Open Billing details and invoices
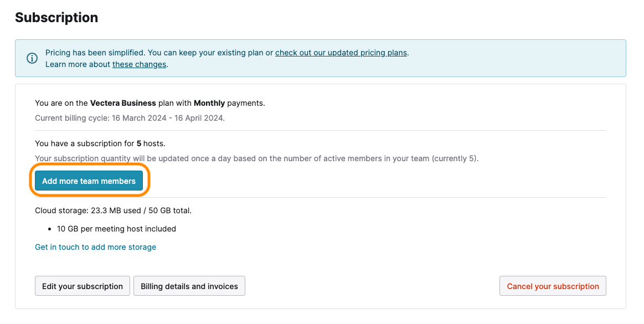The width and height of the screenshot is (644, 324). click(x=189, y=286)
